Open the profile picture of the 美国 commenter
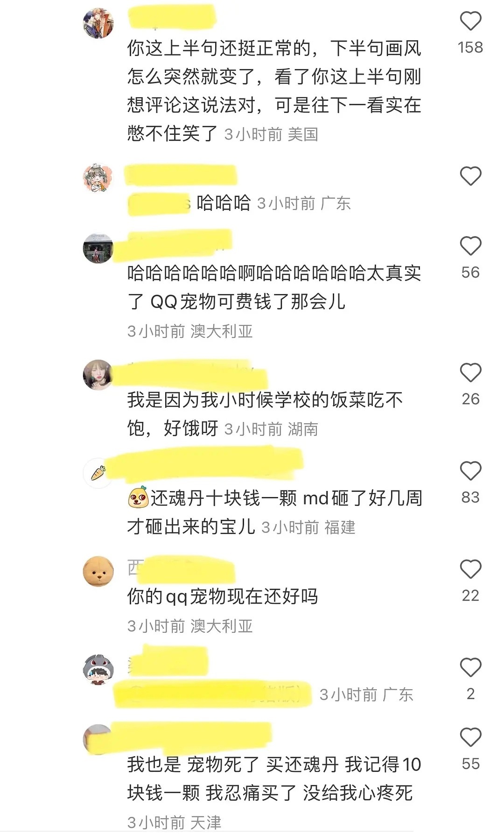Screen dimensions: 504x834 [x=98, y=22]
